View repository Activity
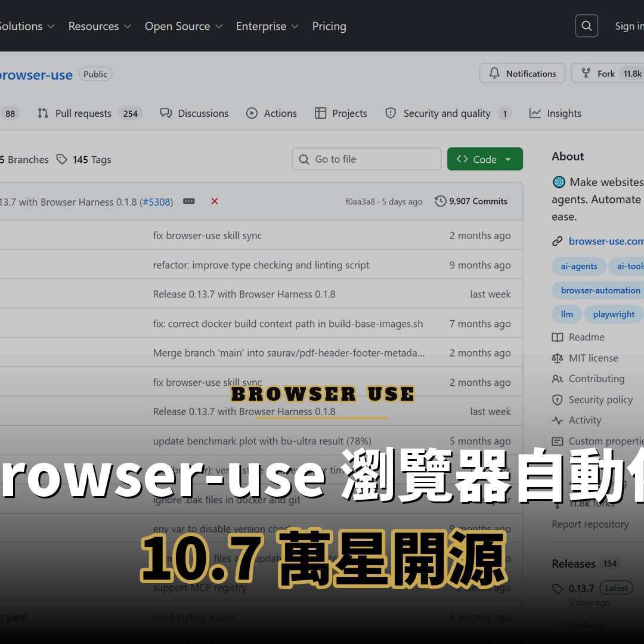 (585, 420)
